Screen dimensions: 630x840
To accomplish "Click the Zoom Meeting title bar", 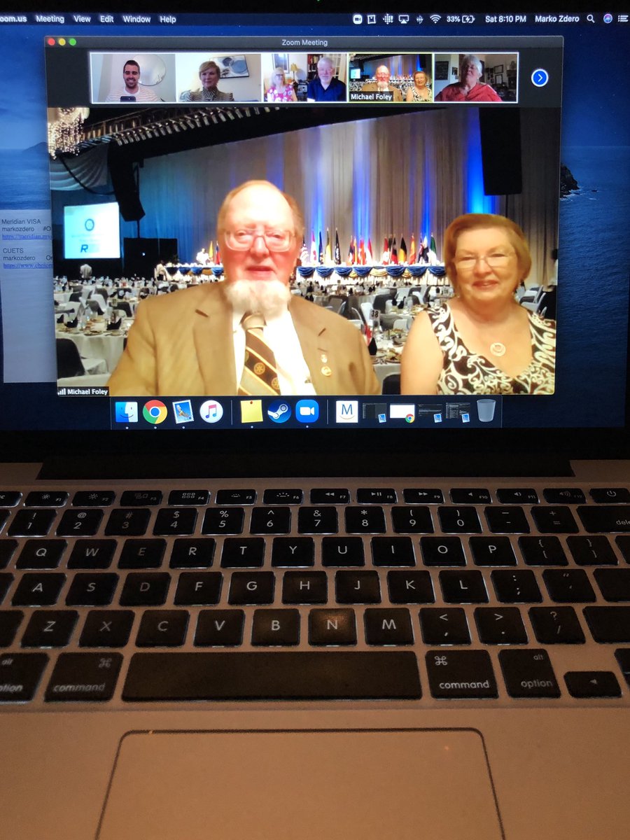I will tap(304, 43).
